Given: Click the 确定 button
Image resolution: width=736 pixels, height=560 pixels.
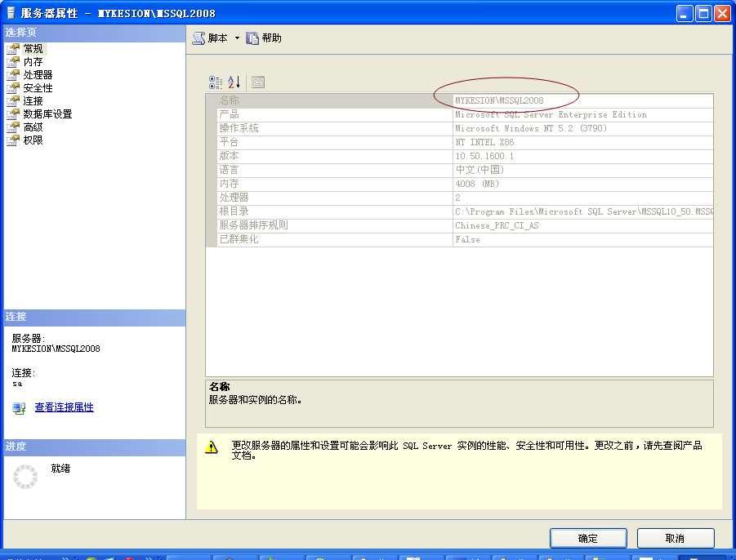Looking at the screenshot, I should tap(587, 538).
